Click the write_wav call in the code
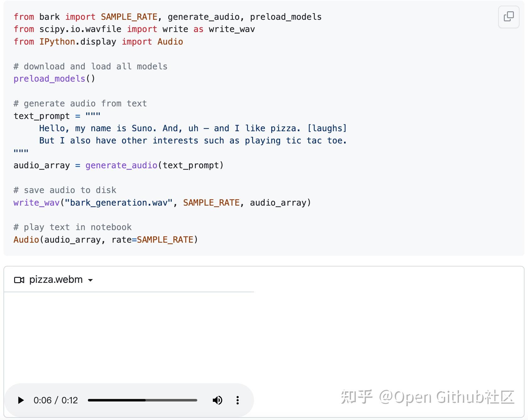This screenshot has height=420, width=528. coord(36,202)
